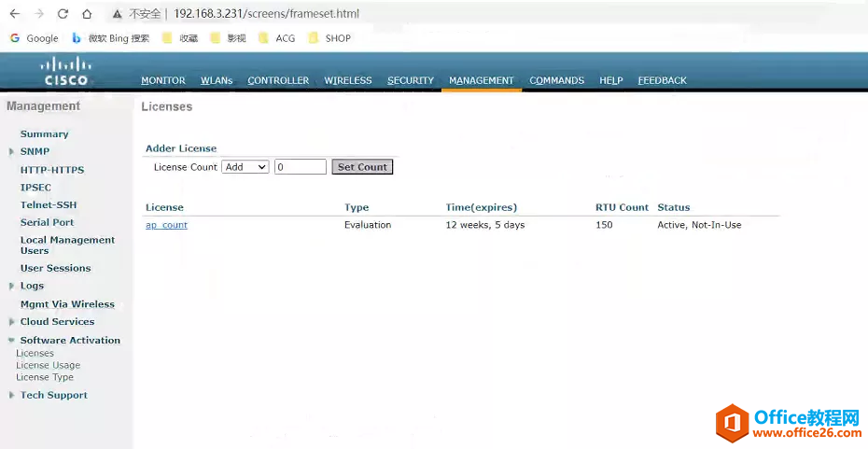Open License Usage page

click(49, 365)
